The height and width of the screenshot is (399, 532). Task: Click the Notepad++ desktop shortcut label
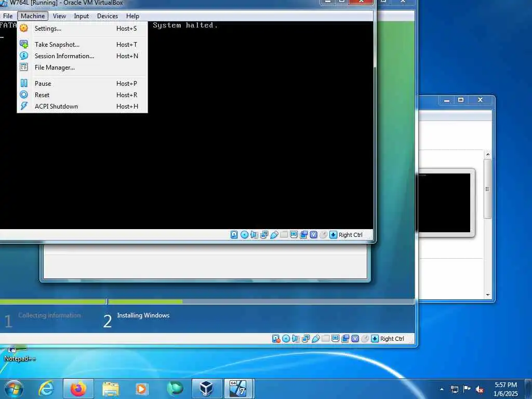[20, 358]
